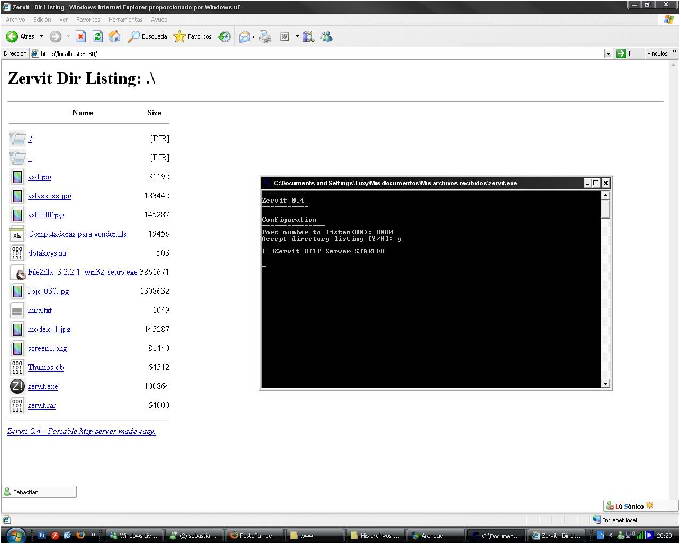The height and width of the screenshot is (545, 681).
Task: Click the Research toolbar icon
Action: (308, 37)
